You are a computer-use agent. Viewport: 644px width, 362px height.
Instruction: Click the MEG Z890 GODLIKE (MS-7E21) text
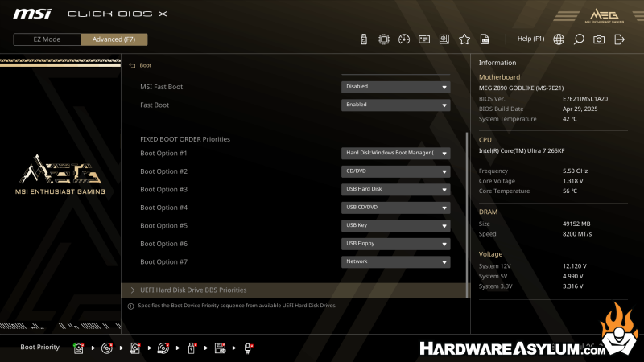(521, 88)
